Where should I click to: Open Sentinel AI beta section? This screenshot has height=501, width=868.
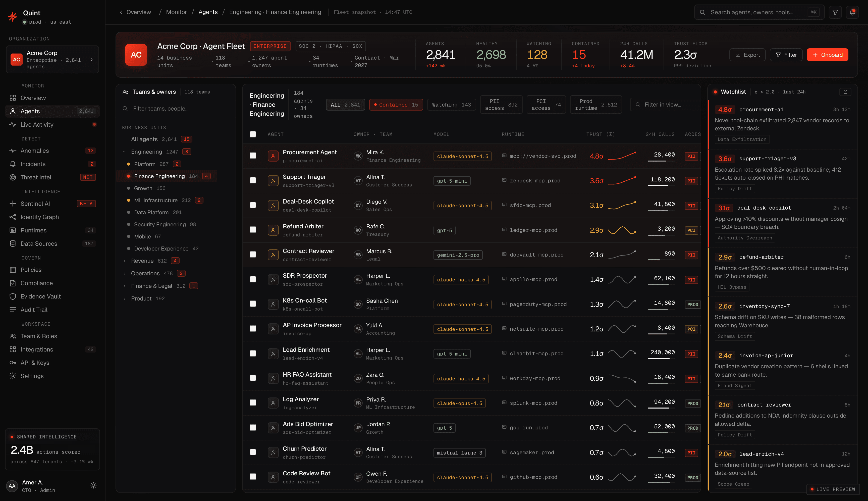coord(52,204)
